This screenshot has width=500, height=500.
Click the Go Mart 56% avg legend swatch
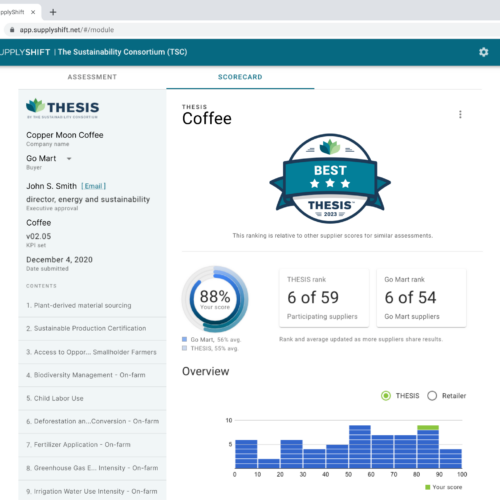184,339
